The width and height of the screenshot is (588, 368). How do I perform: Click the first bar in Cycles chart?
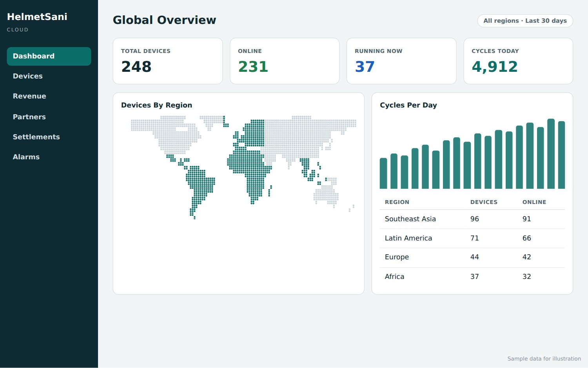coord(383,173)
